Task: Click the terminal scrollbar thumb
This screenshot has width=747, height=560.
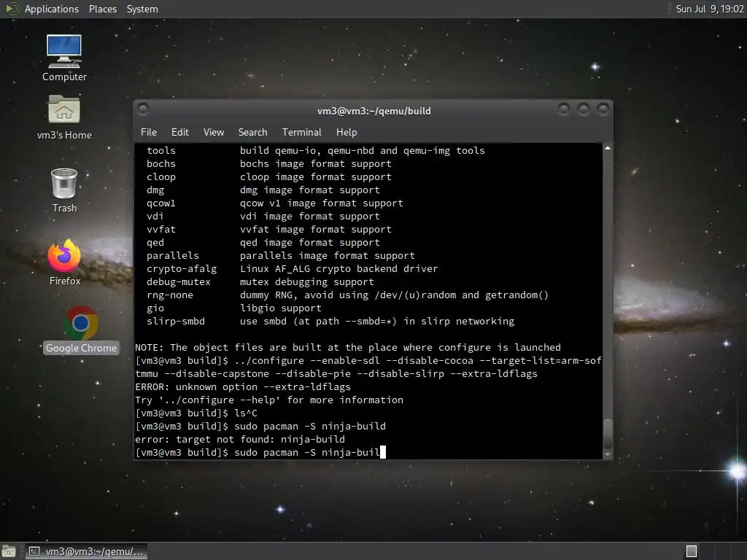Action: [608, 433]
